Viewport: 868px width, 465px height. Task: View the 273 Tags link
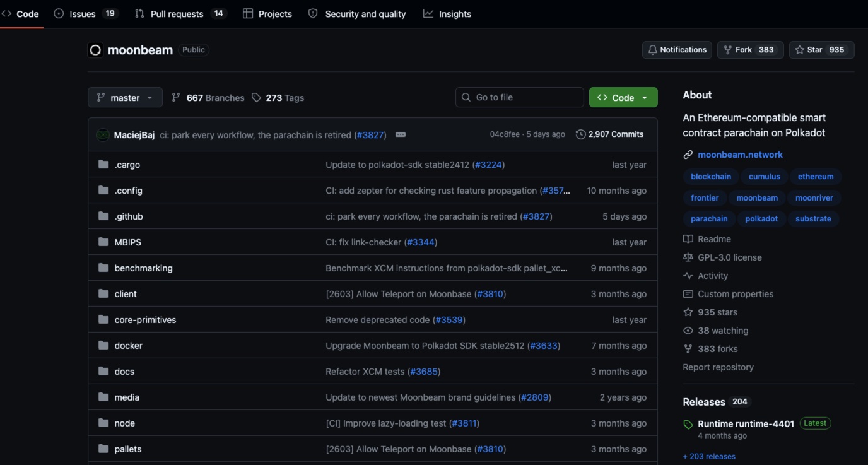[x=278, y=98]
